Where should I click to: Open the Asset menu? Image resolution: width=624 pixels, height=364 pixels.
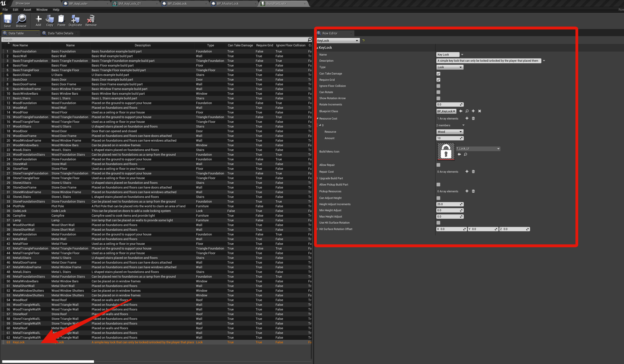(27, 10)
